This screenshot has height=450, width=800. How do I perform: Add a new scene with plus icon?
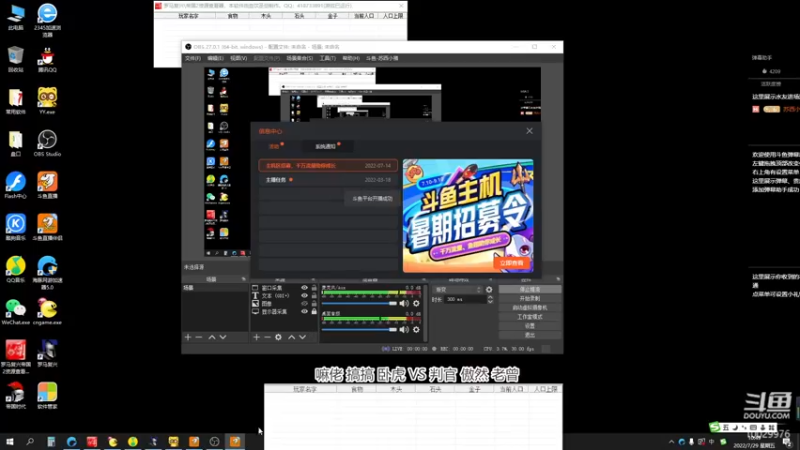click(x=188, y=337)
